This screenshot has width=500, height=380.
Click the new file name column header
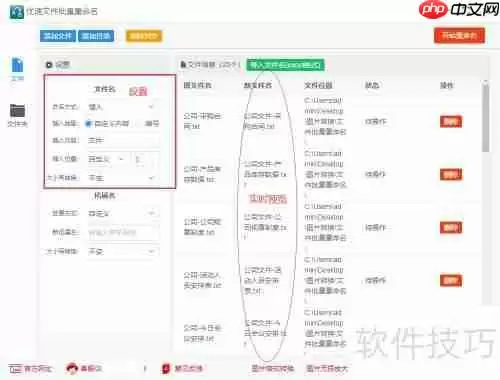[x=258, y=85]
